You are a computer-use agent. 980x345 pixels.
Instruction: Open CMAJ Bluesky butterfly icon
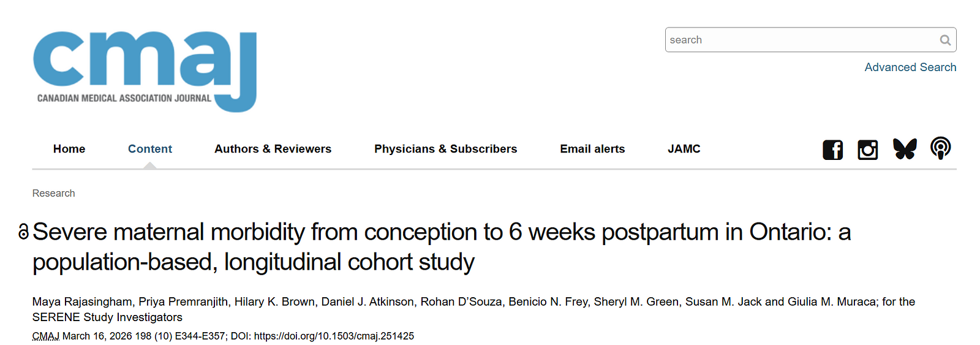[x=905, y=149]
